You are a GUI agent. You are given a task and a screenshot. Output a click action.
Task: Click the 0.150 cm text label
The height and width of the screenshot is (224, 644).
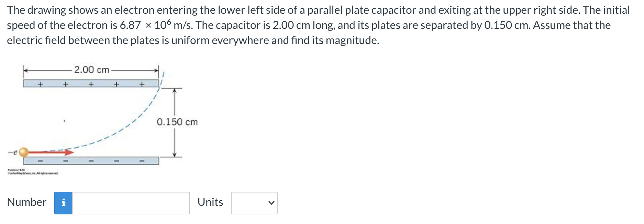(177, 122)
